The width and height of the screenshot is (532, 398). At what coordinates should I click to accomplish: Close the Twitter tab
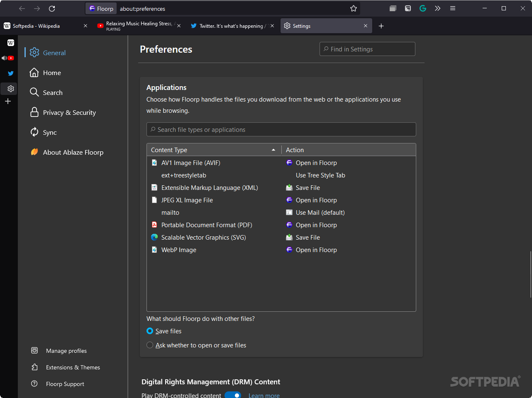pyautogui.click(x=272, y=26)
